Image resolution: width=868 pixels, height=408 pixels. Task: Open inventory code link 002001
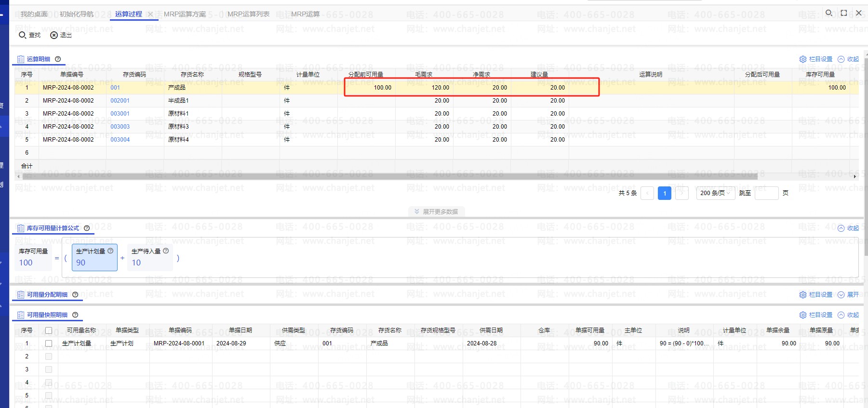click(x=120, y=101)
